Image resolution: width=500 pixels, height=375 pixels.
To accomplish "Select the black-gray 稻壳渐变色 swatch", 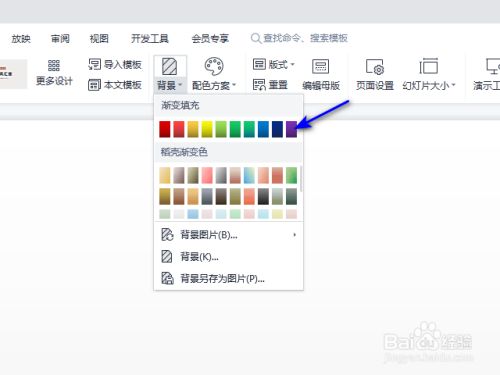I will 263,196.
